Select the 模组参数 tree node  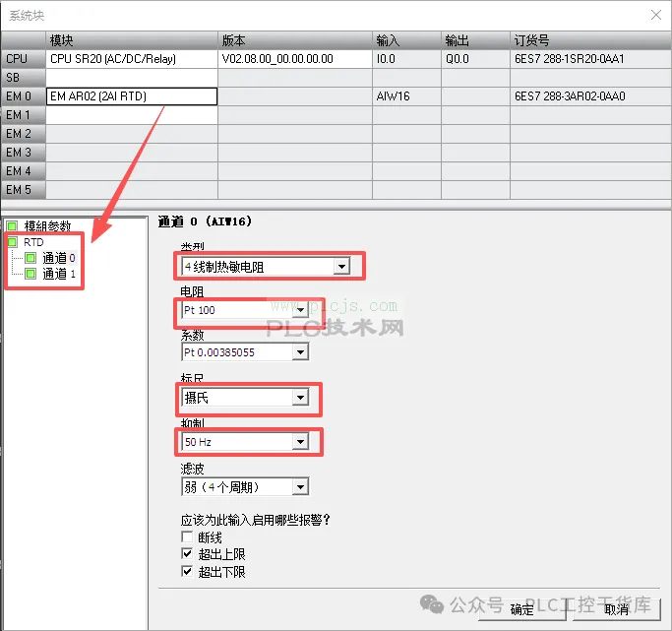47,225
